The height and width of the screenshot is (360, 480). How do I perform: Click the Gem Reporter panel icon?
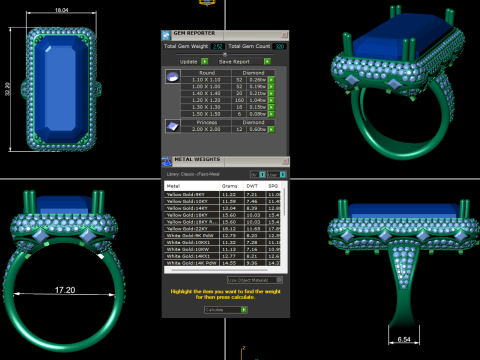point(166,35)
